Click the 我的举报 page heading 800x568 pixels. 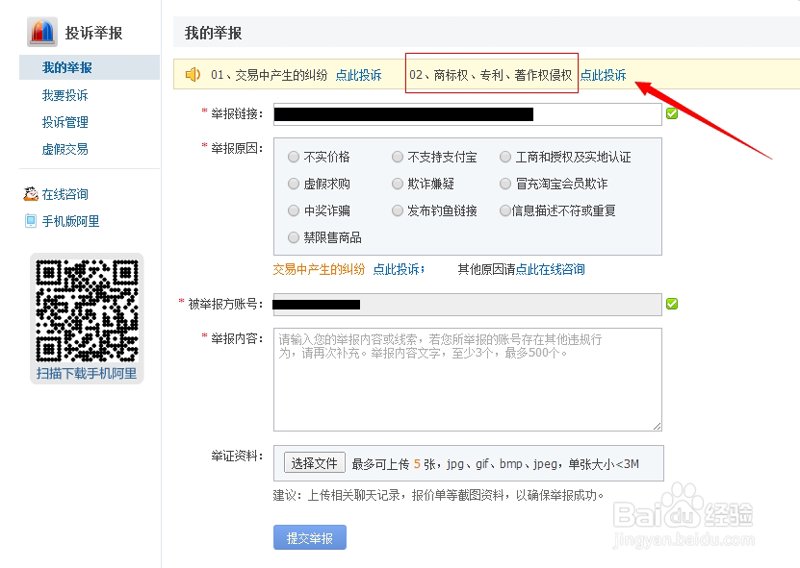(x=213, y=33)
